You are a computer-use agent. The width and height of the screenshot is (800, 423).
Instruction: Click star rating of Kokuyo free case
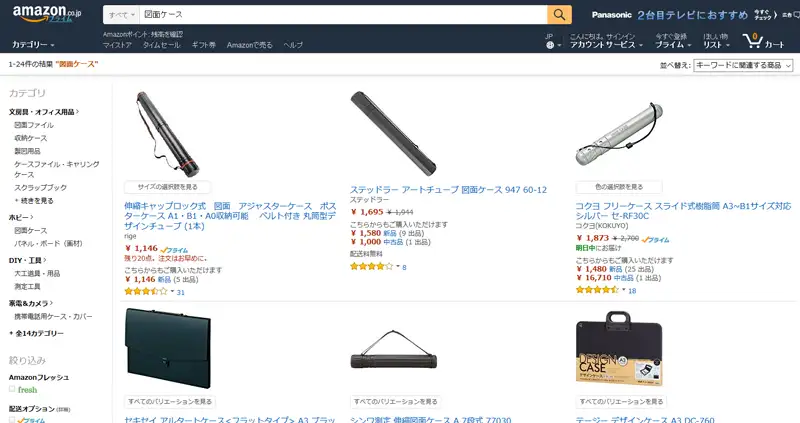click(597, 290)
